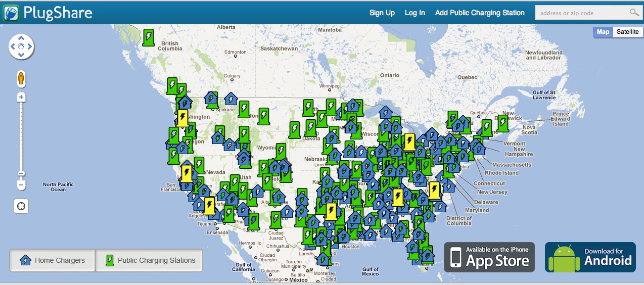Open the green station marker in British Columbia

point(148,37)
